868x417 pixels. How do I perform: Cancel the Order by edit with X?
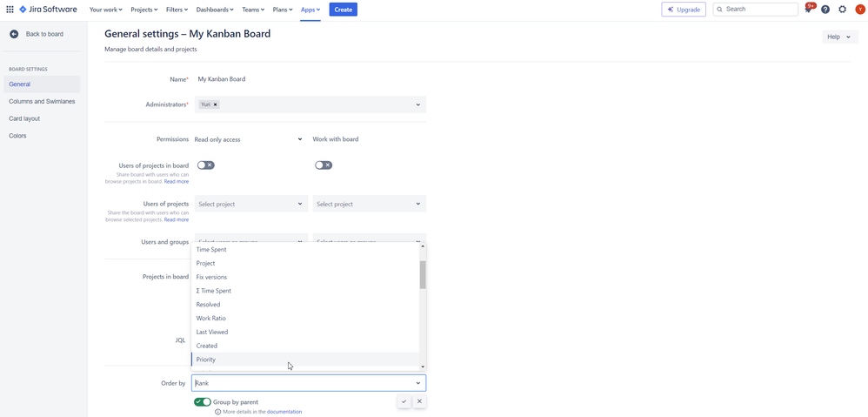[419, 401]
